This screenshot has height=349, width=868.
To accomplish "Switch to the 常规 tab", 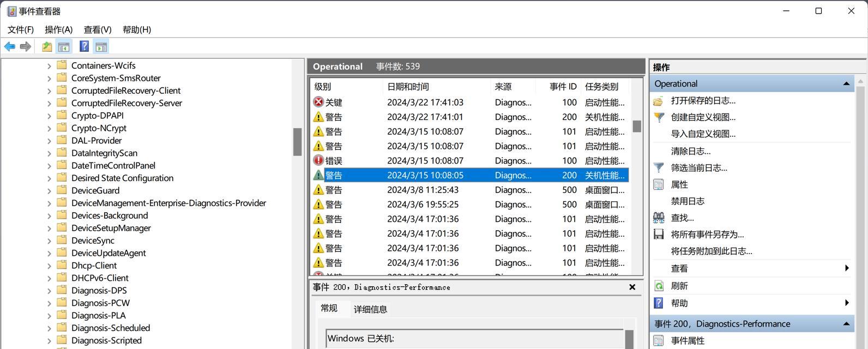I will click(329, 308).
